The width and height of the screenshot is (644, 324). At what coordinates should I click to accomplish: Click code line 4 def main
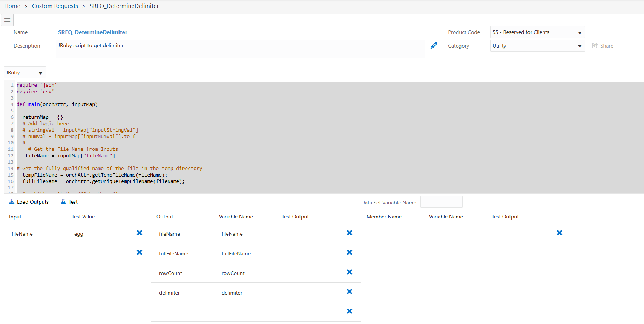(57, 104)
